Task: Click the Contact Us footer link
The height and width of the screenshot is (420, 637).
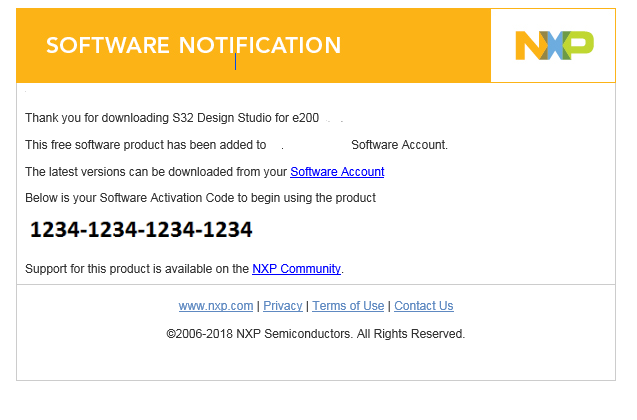Action: [423, 306]
